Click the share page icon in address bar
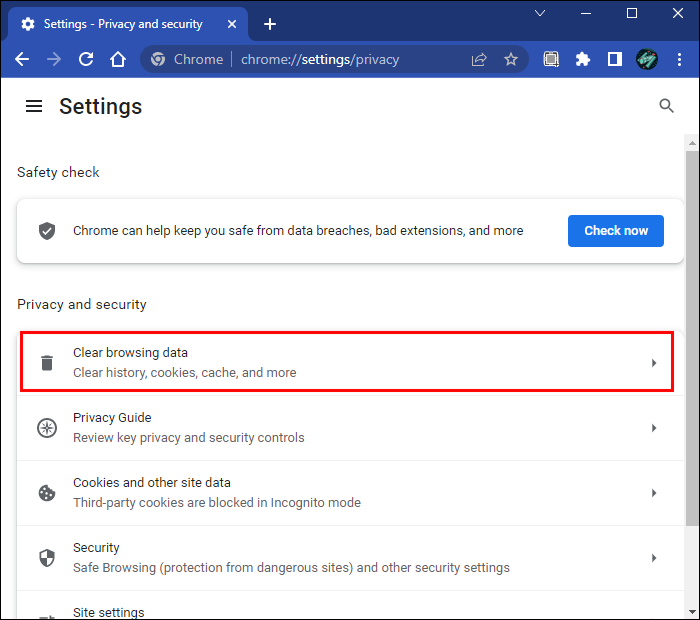This screenshot has width=700, height=620. click(479, 59)
